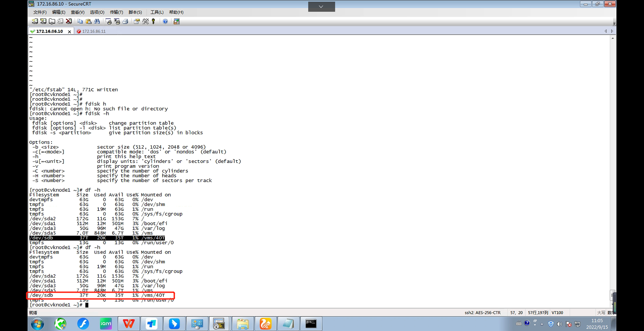Click the Print Screen toolbar icon
The image size is (644, 331).
point(109,21)
